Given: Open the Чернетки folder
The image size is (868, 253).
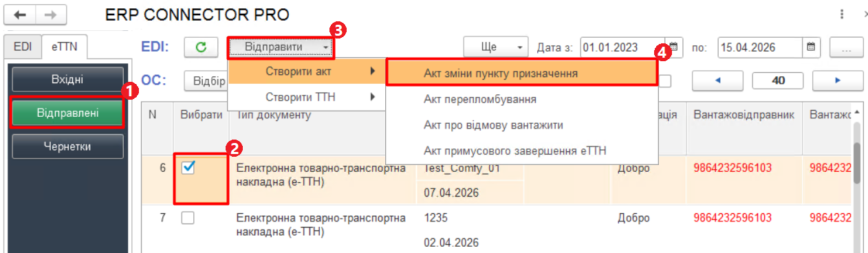Looking at the screenshot, I should pyautogui.click(x=67, y=146).
